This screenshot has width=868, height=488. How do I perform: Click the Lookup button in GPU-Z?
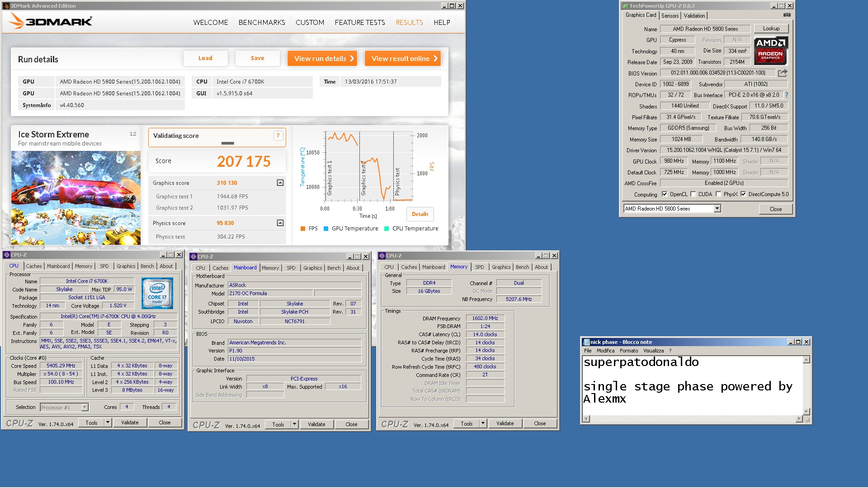[x=771, y=28]
